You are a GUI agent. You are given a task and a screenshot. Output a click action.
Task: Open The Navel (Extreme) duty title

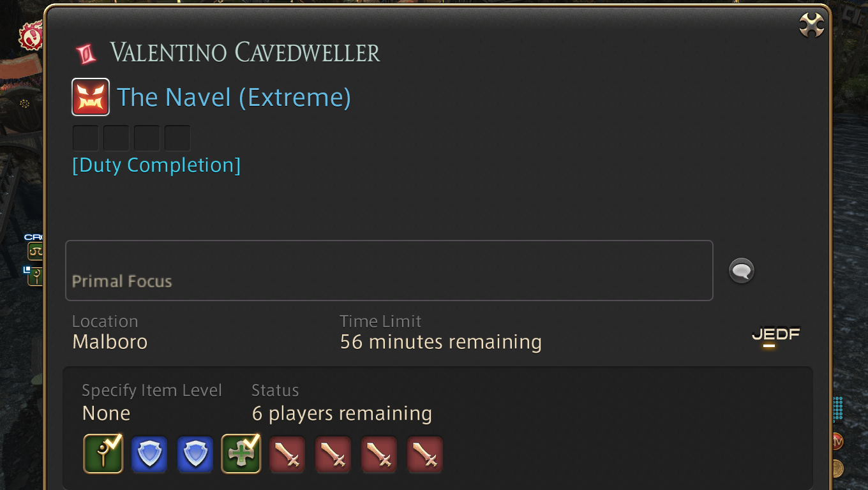[x=234, y=98]
